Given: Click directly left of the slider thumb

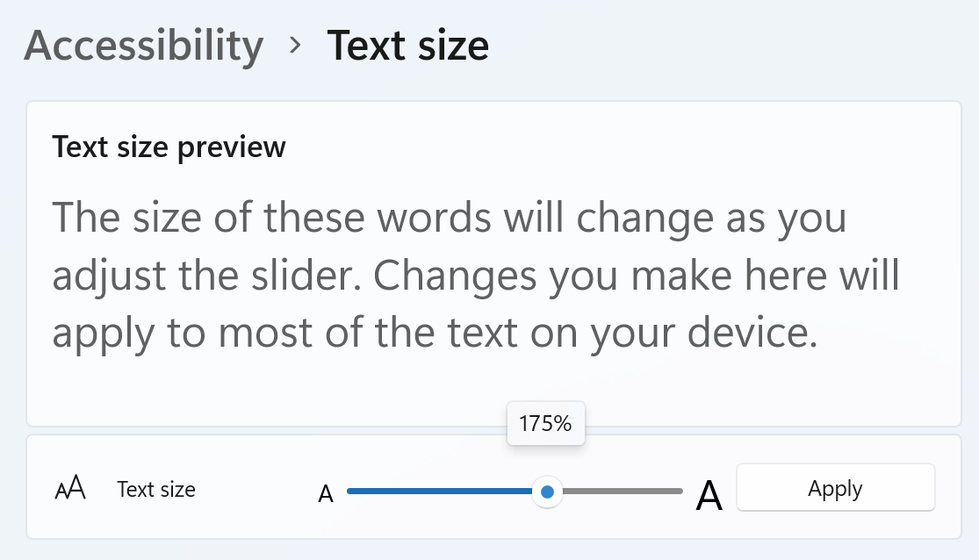Looking at the screenshot, I should point(527,492).
